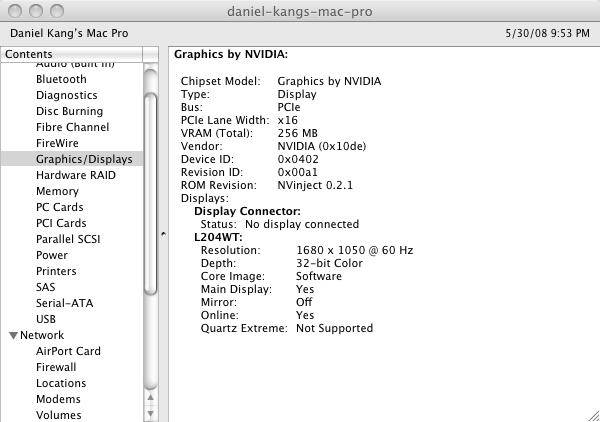Minimize the System Profiler window
Image resolution: width=600 pixels, height=422 pixels.
36,11
